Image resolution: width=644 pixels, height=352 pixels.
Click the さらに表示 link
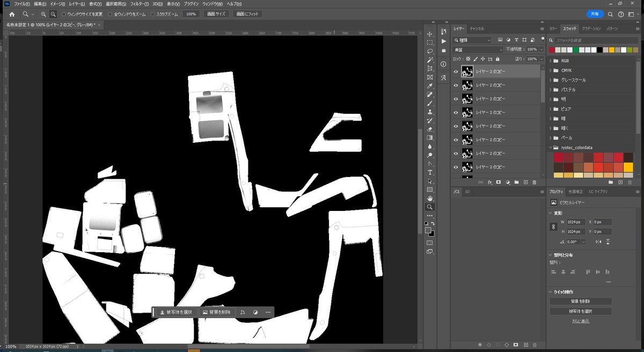pyautogui.click(x=580, y=321)
